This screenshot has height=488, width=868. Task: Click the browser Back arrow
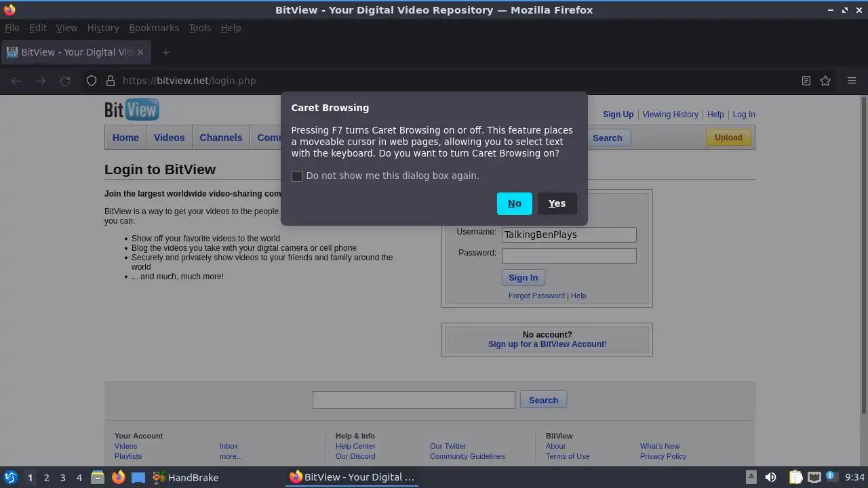(16, 81)
